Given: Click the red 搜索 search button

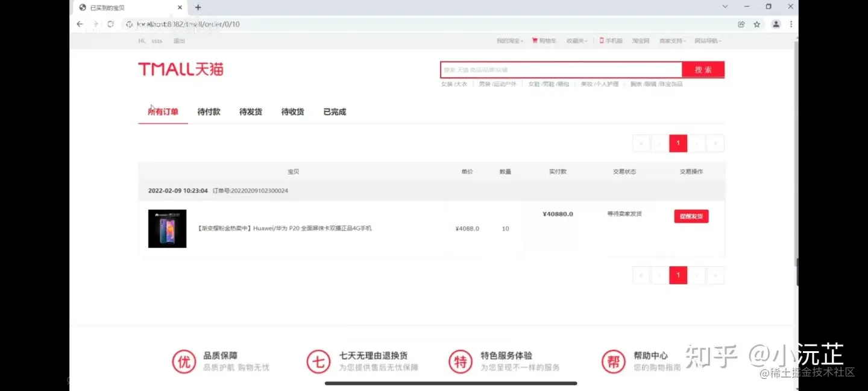Looking at the screenshot, I should [703, 69].
